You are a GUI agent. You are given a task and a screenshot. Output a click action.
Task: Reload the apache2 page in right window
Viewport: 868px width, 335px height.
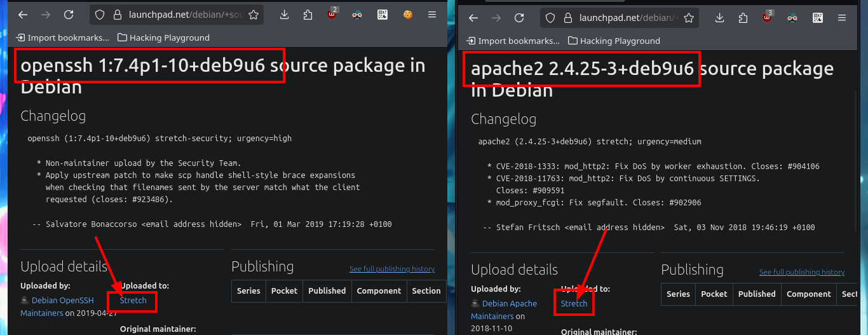[x=519, y=18]
